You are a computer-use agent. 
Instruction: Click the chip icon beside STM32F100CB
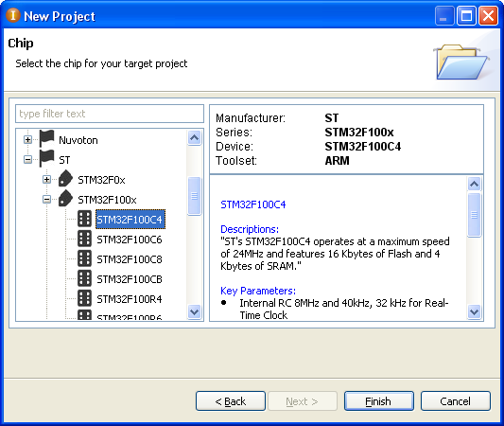(x=84, y=278)
